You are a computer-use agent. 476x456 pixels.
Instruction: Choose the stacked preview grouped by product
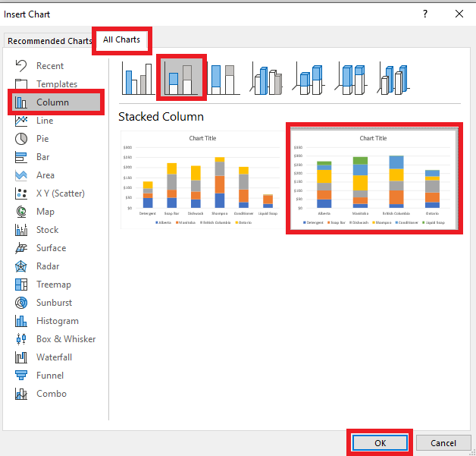(x=202, y=180)
